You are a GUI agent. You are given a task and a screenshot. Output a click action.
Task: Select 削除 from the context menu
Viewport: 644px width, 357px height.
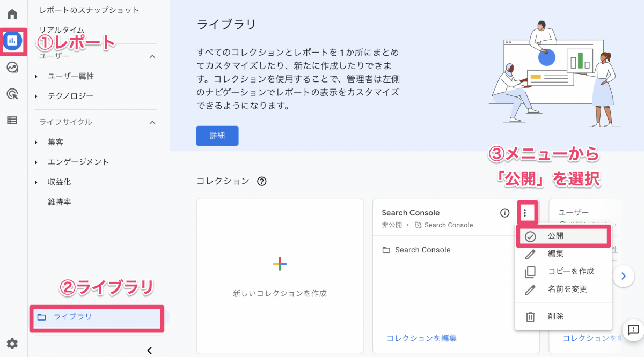point(555,316)
